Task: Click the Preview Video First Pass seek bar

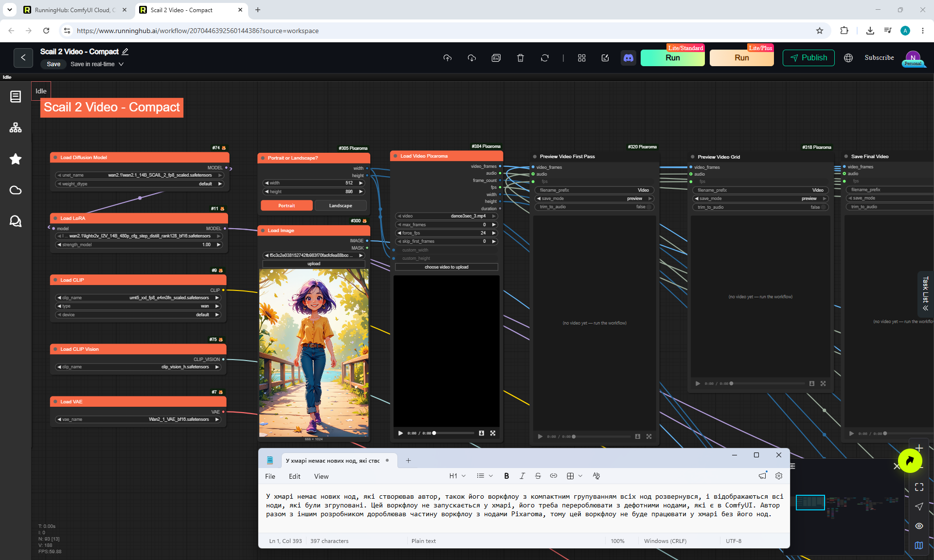Action: pyautogui.click(x=602, y=436)
